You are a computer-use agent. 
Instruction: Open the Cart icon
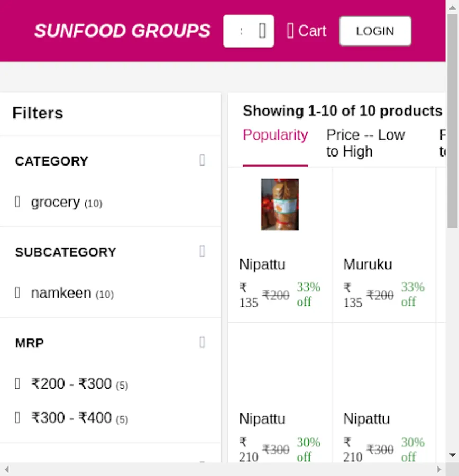pos(290,31)
